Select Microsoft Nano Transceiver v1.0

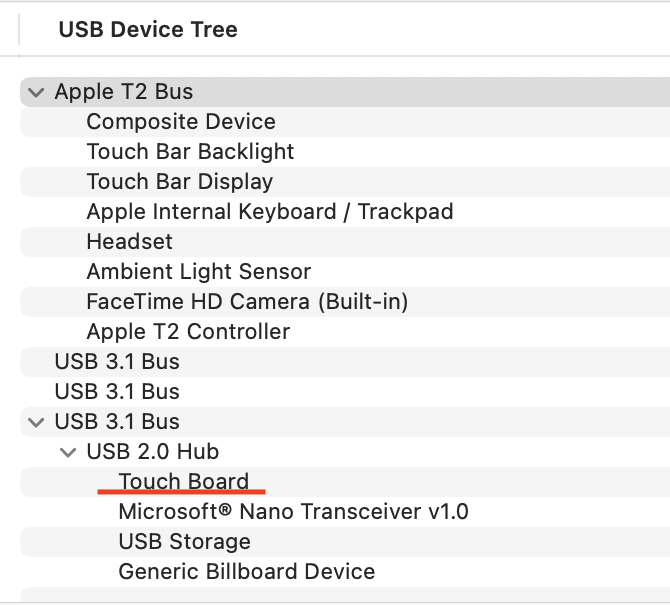[293, 512]
